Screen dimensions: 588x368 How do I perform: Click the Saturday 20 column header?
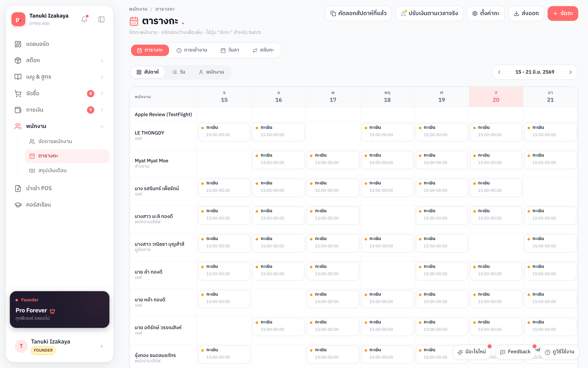(x=496, y=97)
